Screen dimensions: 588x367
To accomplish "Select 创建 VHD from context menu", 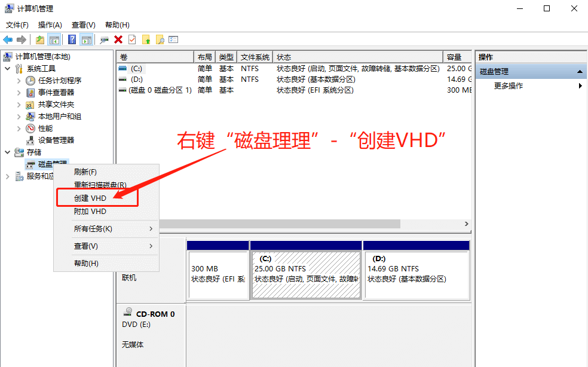I will pyautogui.click(x=90, y=198).
